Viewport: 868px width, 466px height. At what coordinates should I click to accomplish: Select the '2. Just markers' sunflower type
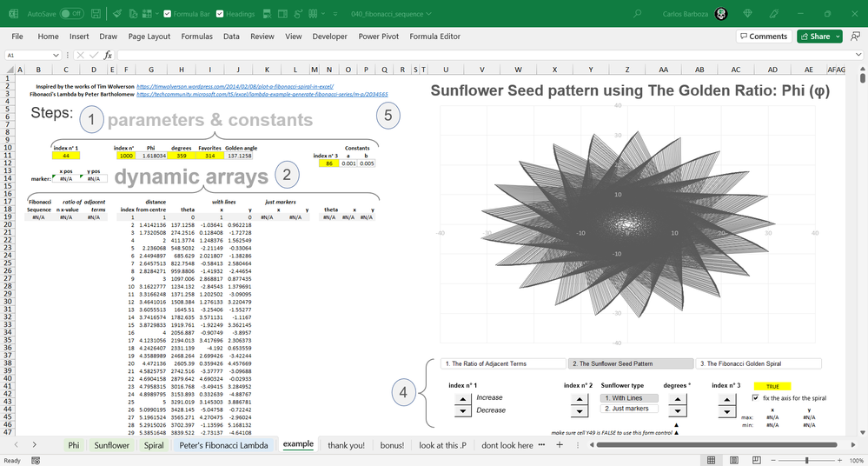[x=629, y=409]
